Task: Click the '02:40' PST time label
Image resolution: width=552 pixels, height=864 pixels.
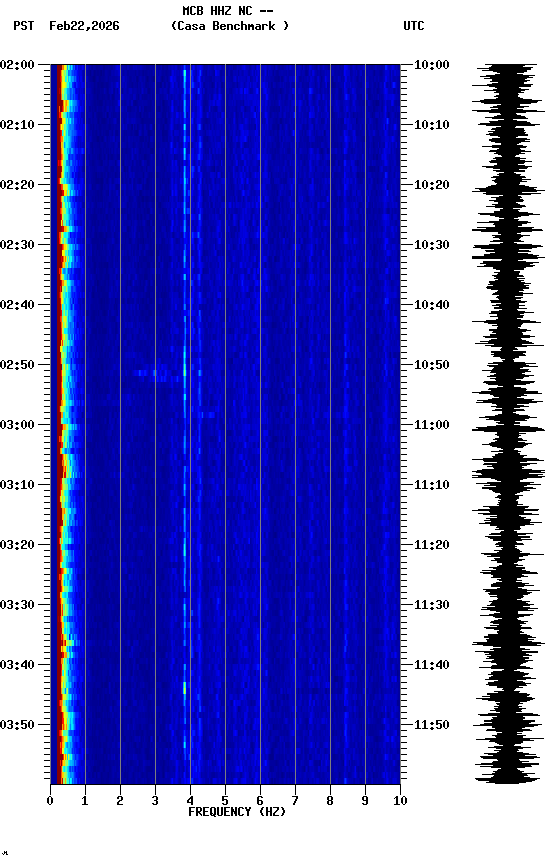Action: [x=17, y=305]
